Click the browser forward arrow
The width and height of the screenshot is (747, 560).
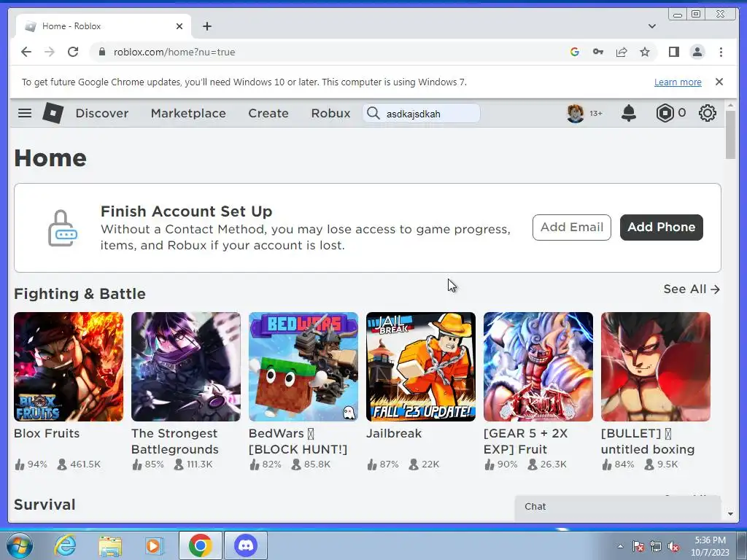pos(50,52)
